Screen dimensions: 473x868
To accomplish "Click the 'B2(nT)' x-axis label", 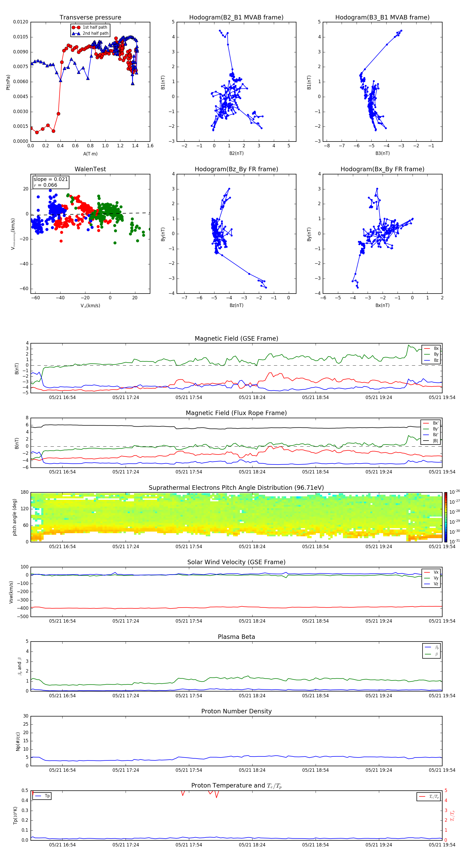I will (x=236, y=153).
